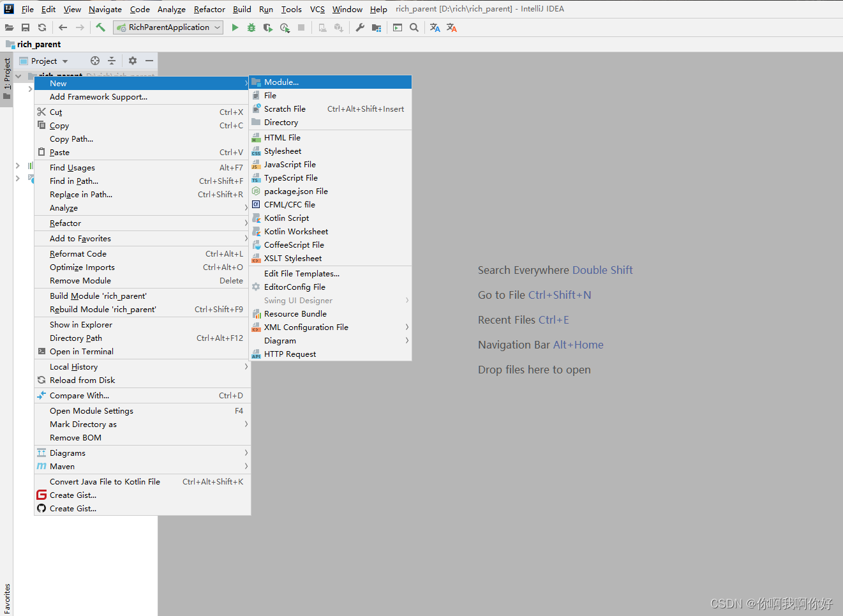The image size is (843, 616).
Task: Open Project Structure from the toolbar
Action: pos(375,27)
